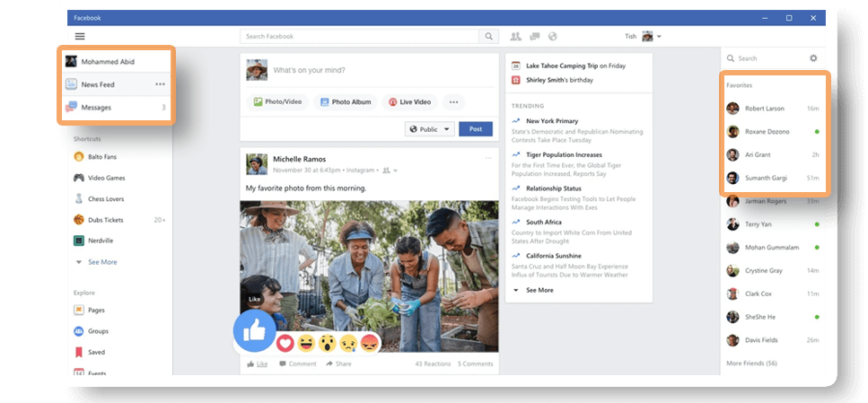
Task: Choose the Wow reaction emoji
Action: click(327, 344)
